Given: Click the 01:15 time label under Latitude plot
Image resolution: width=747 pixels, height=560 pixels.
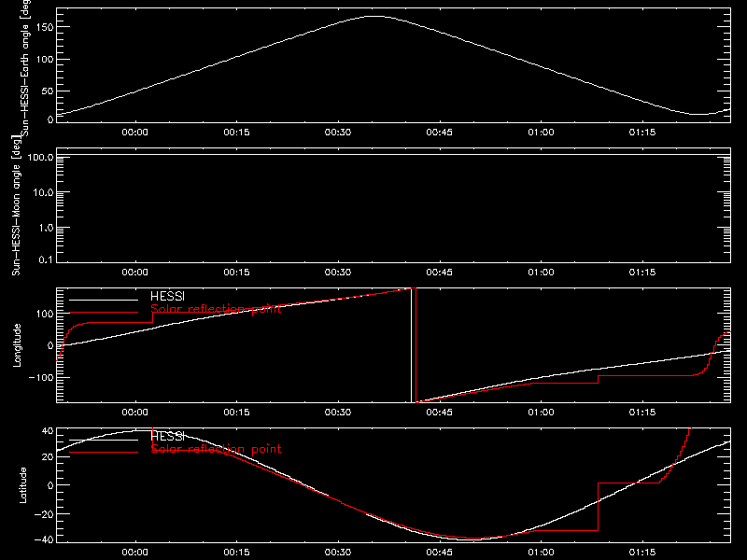Looking at the screenshot, I should pos(642,553).
